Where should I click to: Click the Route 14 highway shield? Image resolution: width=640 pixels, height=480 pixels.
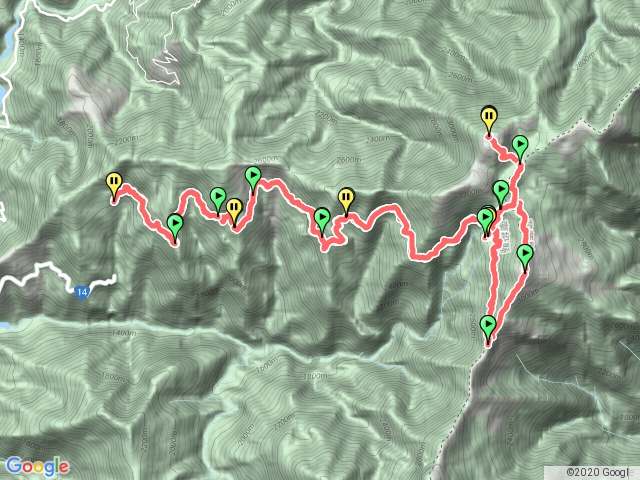coord(82,292)
